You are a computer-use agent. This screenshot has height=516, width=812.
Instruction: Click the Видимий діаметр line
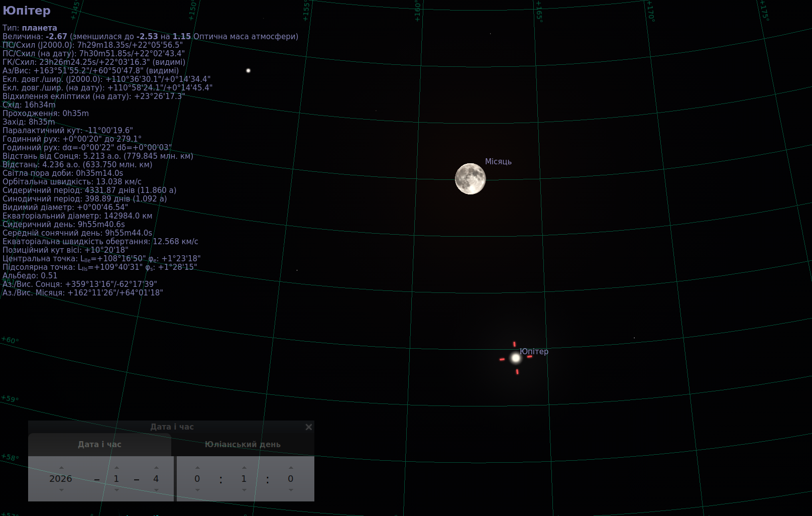point(65,208)
